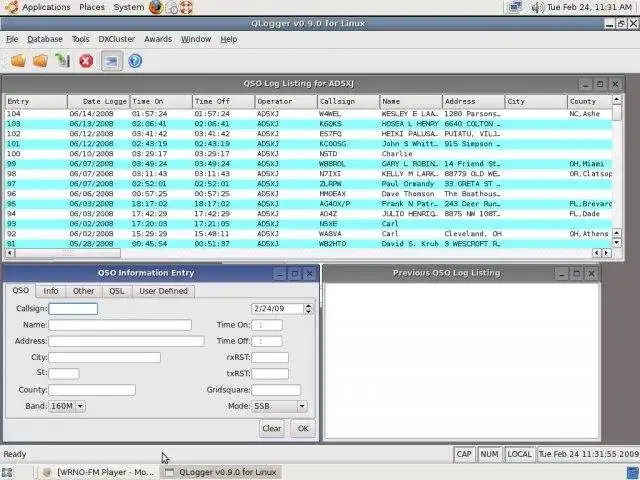Click the date field showing 2/24/09
The height and width of the screenshot is (480, 640).
(x=278, y=309)
